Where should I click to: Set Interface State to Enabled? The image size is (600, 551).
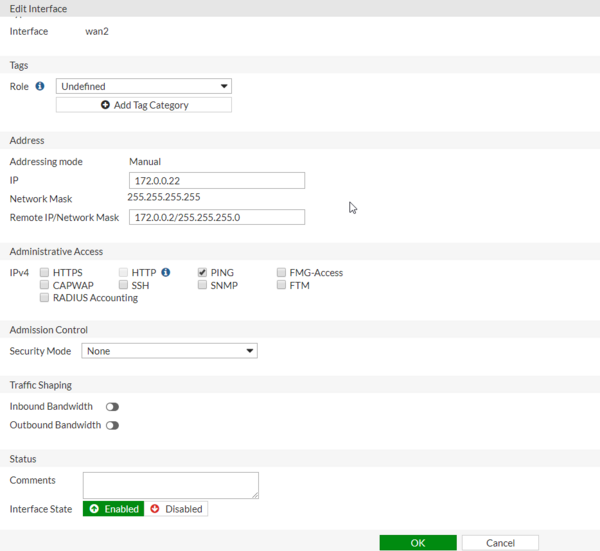click(x=114, y=509)
